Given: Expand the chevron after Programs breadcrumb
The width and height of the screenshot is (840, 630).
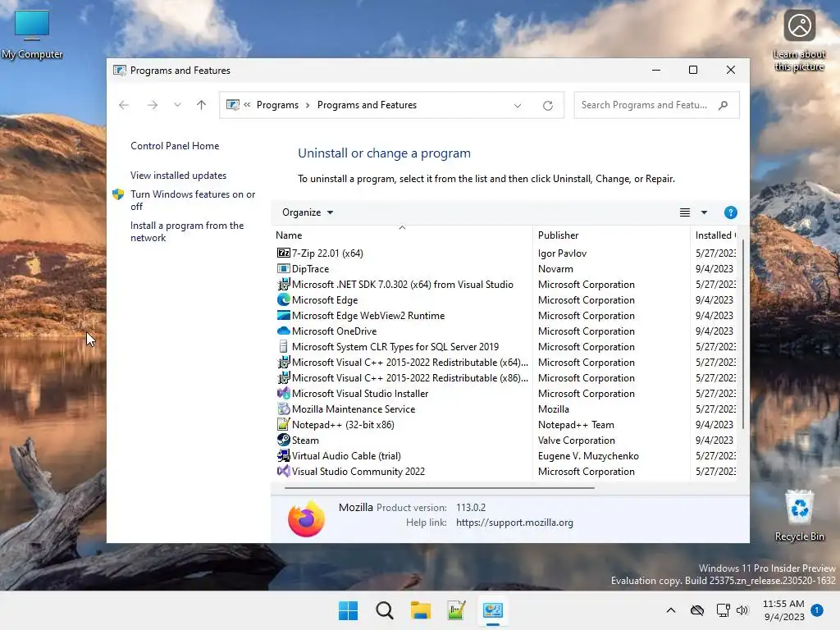Looking at the screenshot, I should point(308,105).
